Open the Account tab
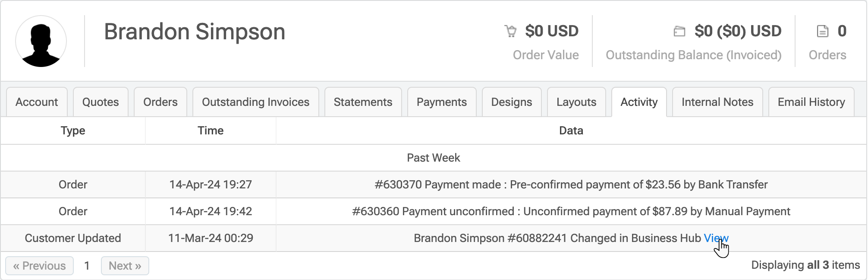This screenshot has height=280, width=868. tap(37, 102)
